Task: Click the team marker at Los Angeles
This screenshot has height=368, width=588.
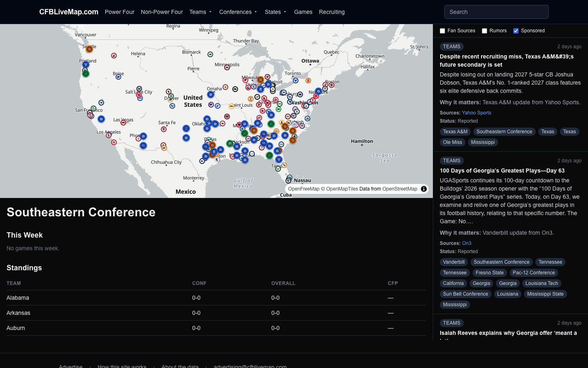Action: [109, 135]
